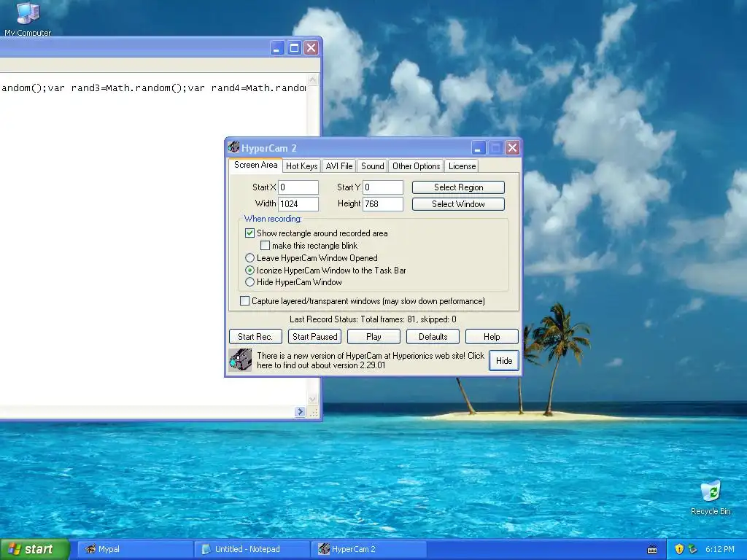The height and width of the screenshot is (560, 747).
Task: Click the Select Window button
Action: pos(458,204)
